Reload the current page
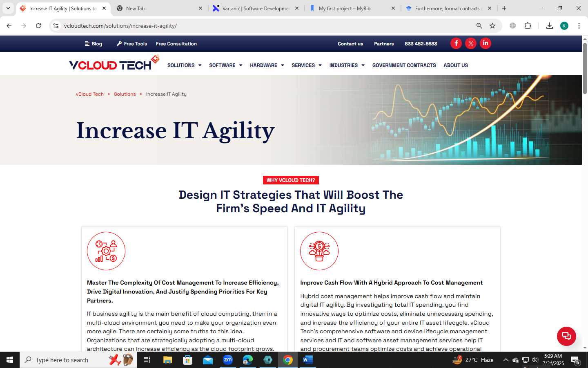Viewport: 588px width, 368px height. (x=38, y=26)
